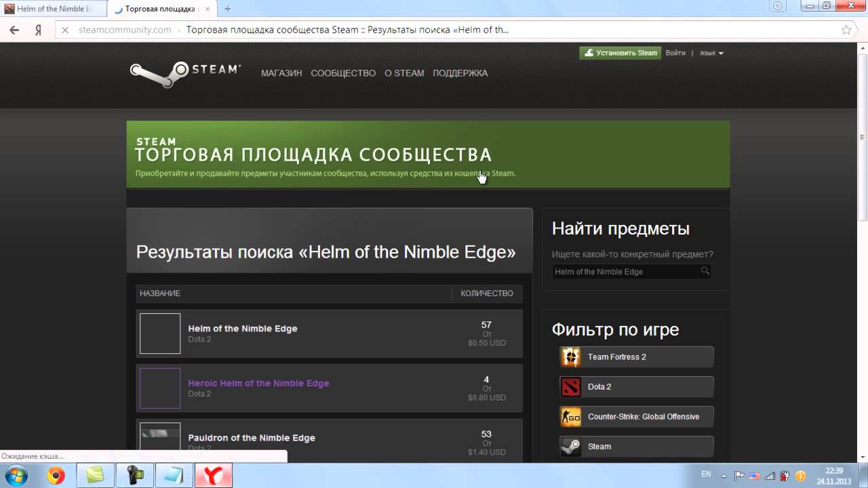Click the Торговая площадка сообщества banner title

[x=313, y=155]
